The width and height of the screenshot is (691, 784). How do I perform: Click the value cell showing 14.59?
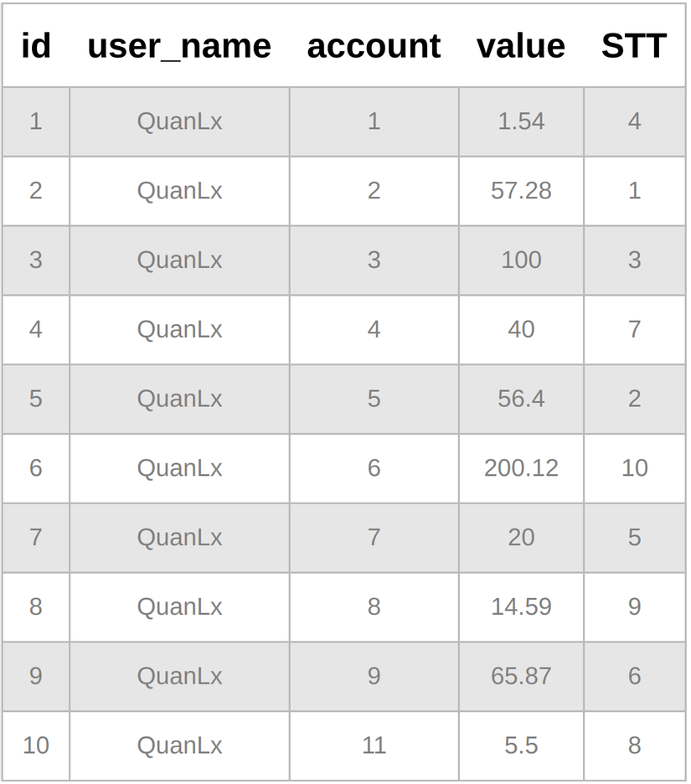coord(521,606)
